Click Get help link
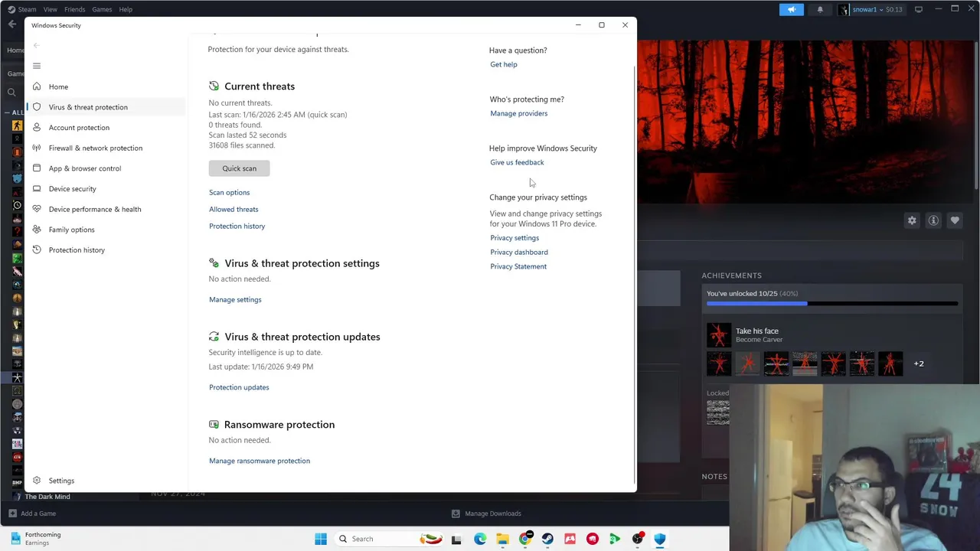 [x=504, y=64]
